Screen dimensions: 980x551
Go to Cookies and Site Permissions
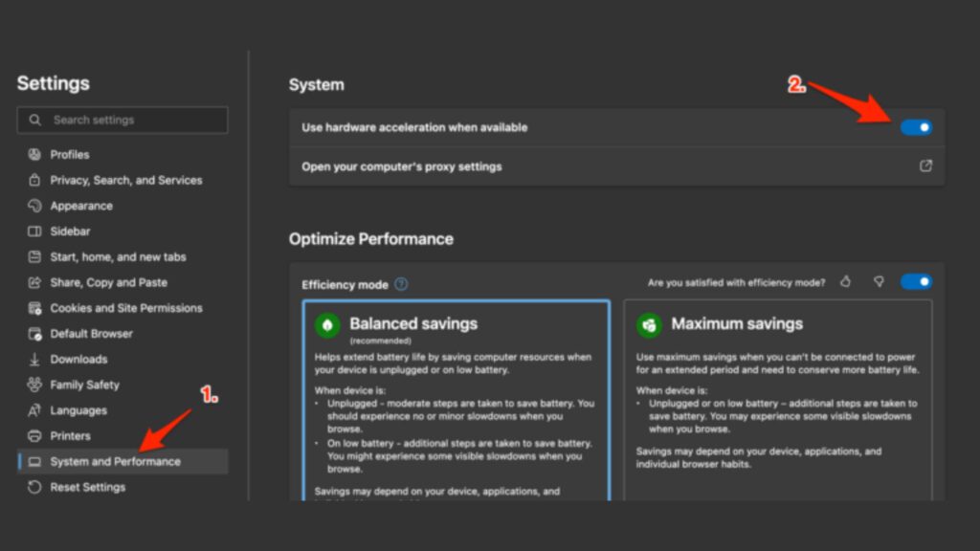pyautogui.click(x=125, y=308)
